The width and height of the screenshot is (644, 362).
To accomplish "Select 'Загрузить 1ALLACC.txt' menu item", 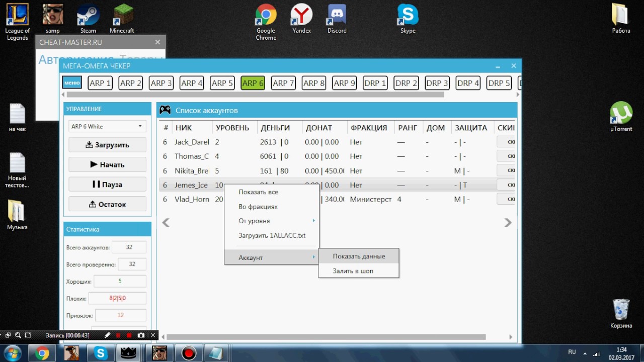I will pyautogui.click(x=272, y=235).
